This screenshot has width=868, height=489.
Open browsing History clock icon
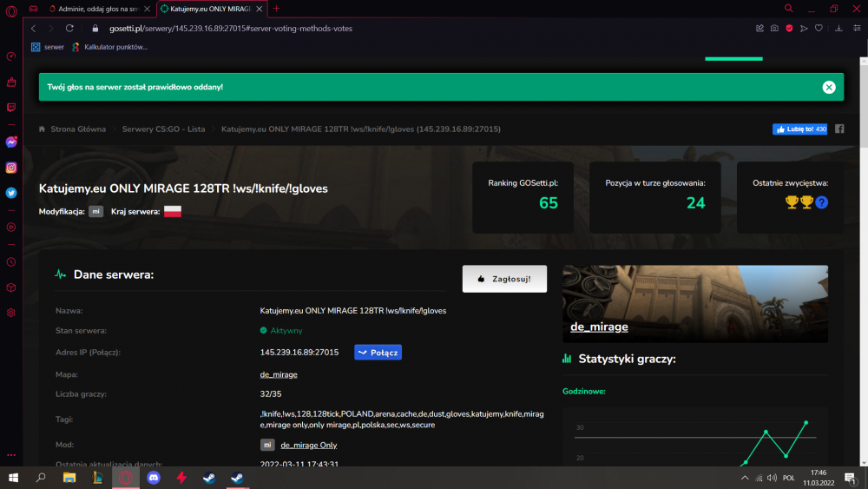[11, 262]
